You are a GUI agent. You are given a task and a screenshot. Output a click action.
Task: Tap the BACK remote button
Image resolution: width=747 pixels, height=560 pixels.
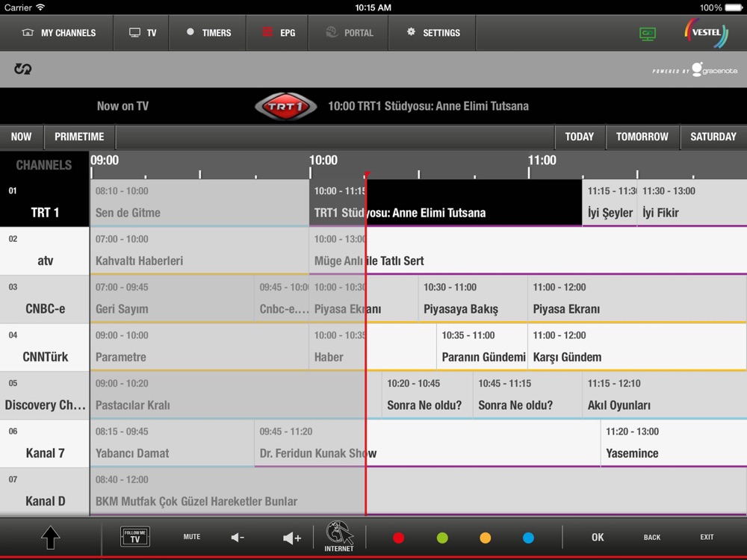[652, 537]
